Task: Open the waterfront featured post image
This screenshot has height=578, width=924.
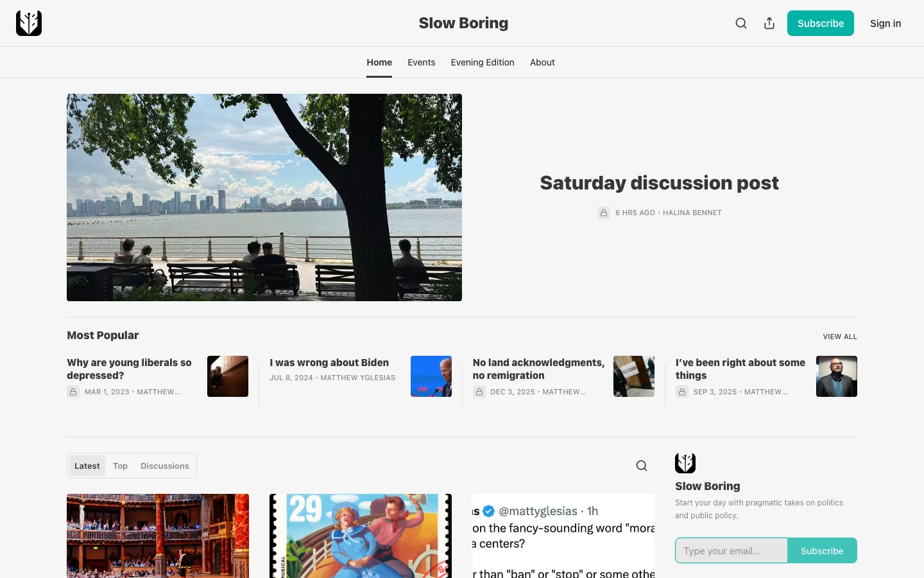Action: (264, 197)
